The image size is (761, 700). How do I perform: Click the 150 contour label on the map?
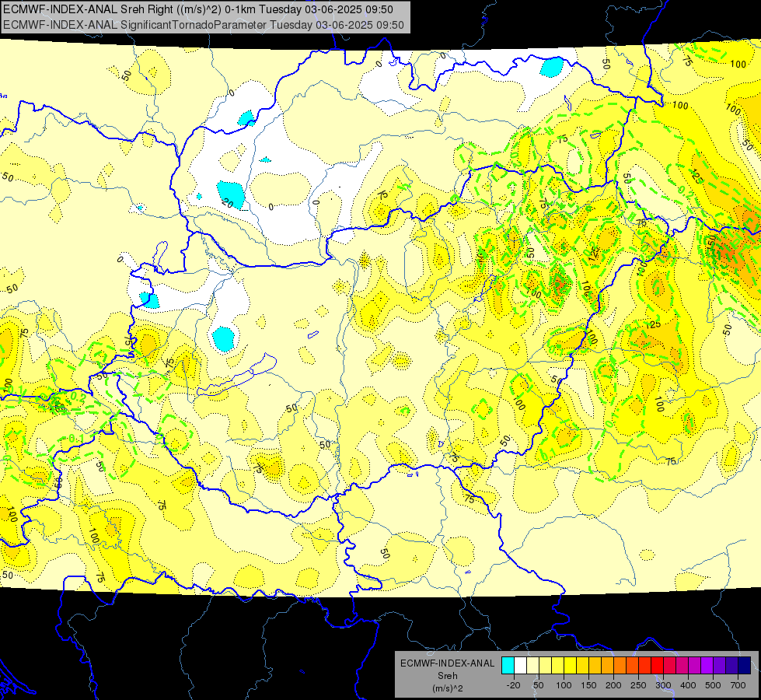point(710,241)
